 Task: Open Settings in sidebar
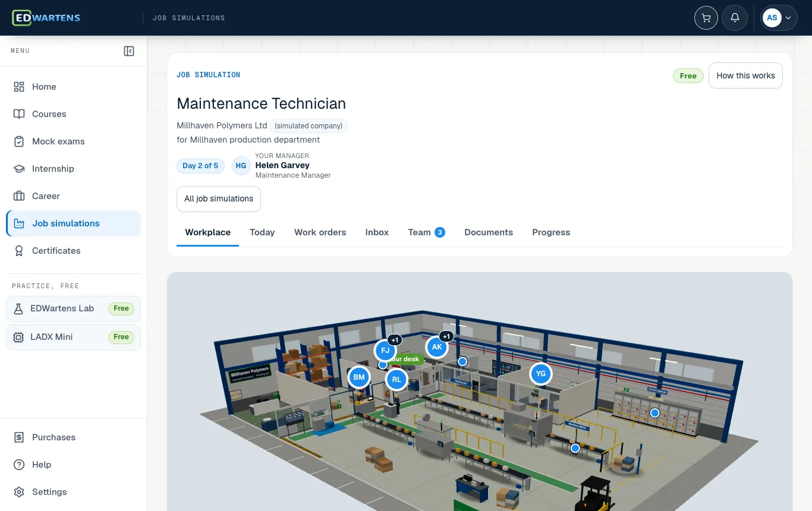pos(74,492)
